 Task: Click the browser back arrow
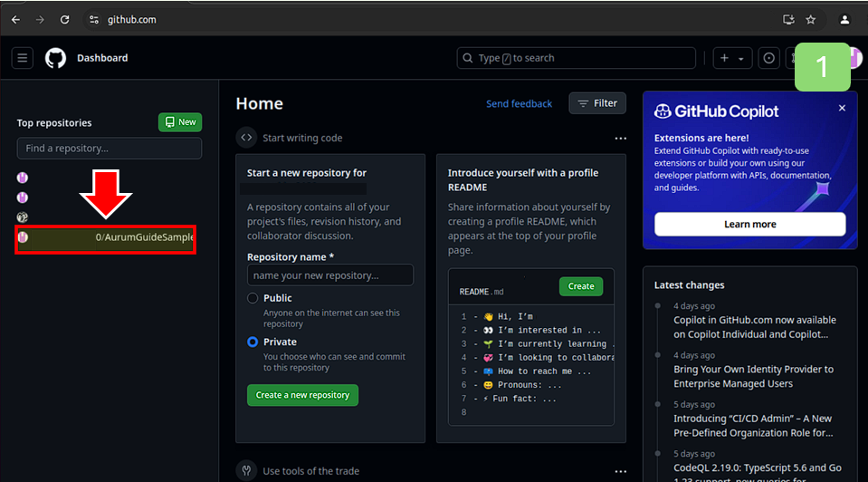[15, 19]
